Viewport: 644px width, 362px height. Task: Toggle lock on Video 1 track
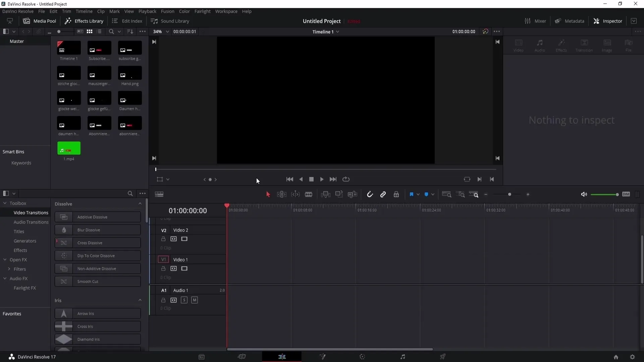coord(163,268)
